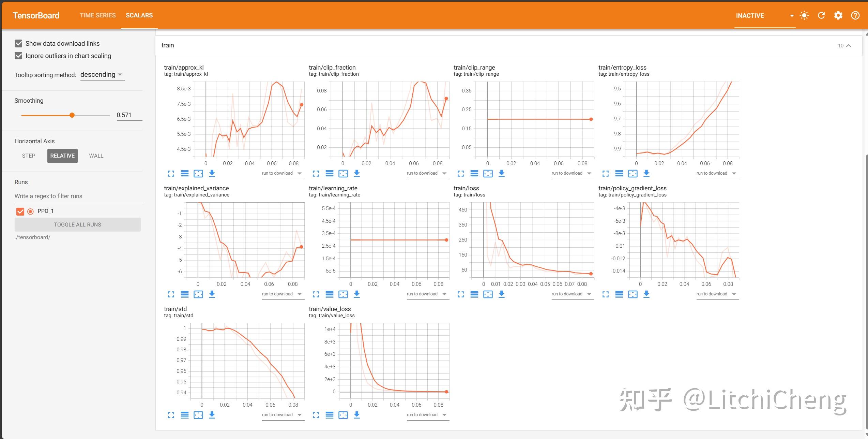Open the Tooltip sorting method dropdown
This screenshot has width=868, height=439.
pyautogui.click(x=102, y=74)
